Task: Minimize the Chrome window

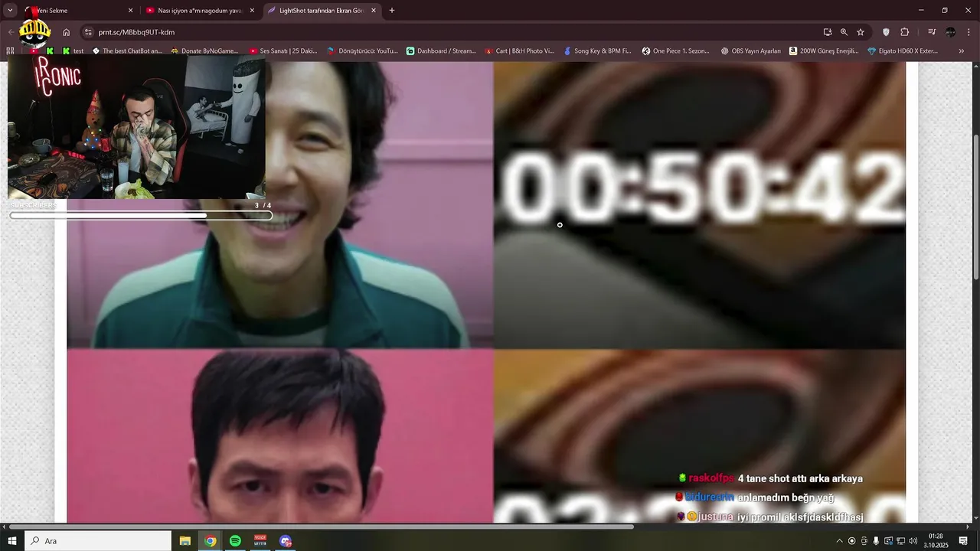Action: [921, 11]
